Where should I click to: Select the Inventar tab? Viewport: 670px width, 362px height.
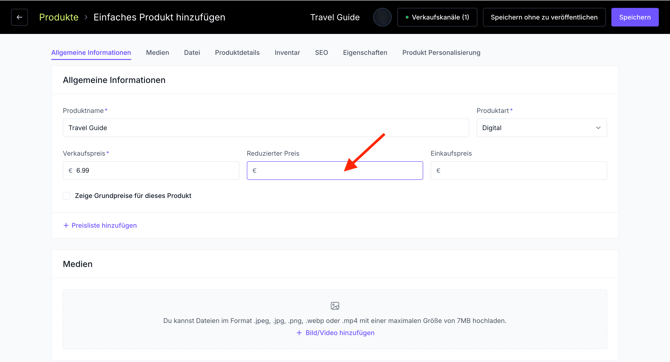click(x=287, y=53)
